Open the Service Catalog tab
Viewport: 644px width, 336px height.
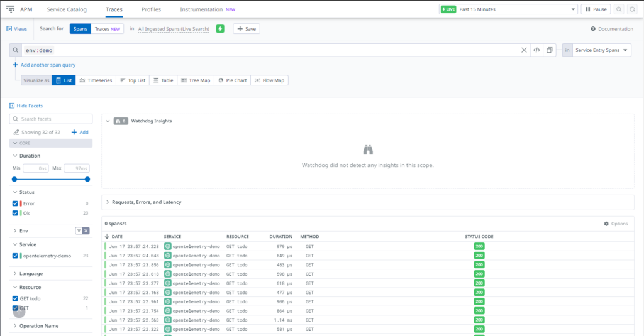coord(67,9)
